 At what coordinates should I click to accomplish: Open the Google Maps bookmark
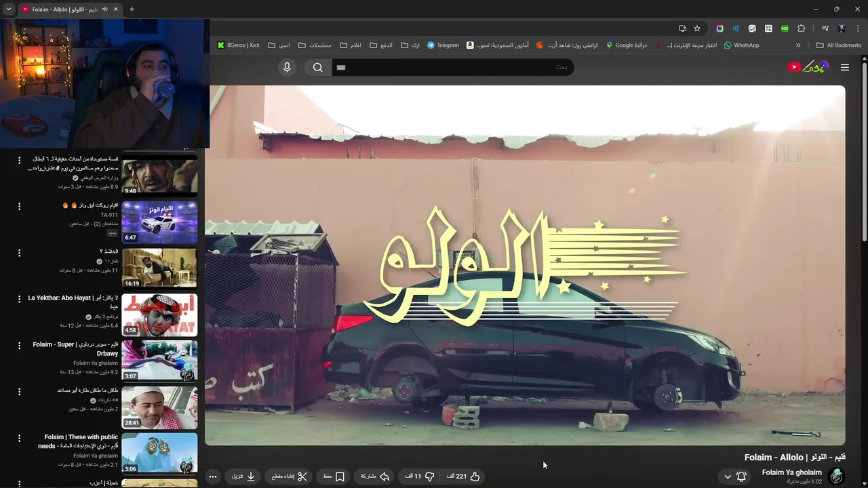pyautogui.click(x=627, y=45)
